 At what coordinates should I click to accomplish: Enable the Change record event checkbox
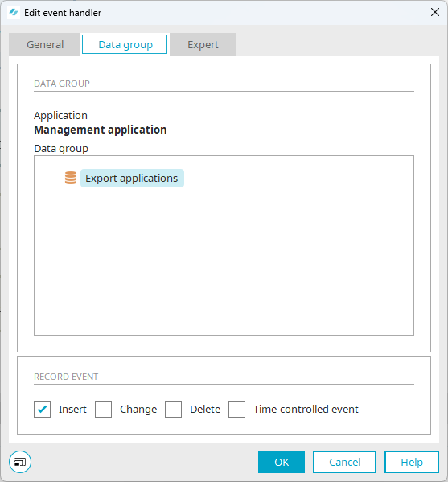point(103,409)
